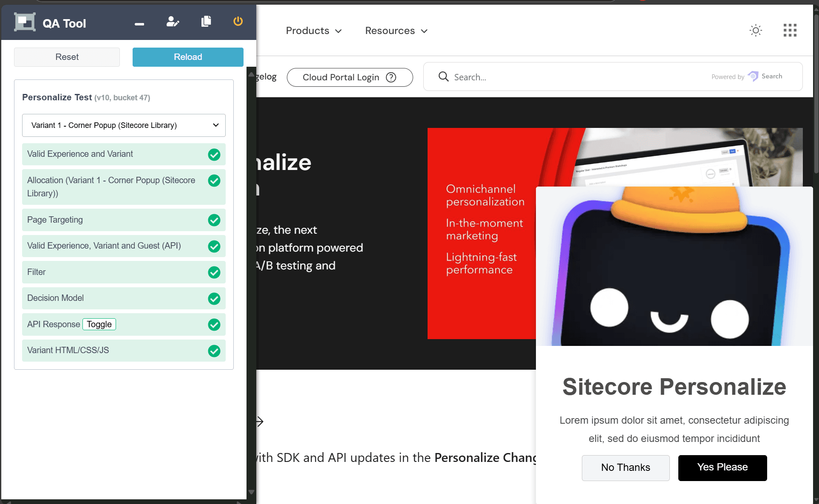Screen dimensions: 819x504
Task: Click the search magnifier icon
Action: point(443,76)
